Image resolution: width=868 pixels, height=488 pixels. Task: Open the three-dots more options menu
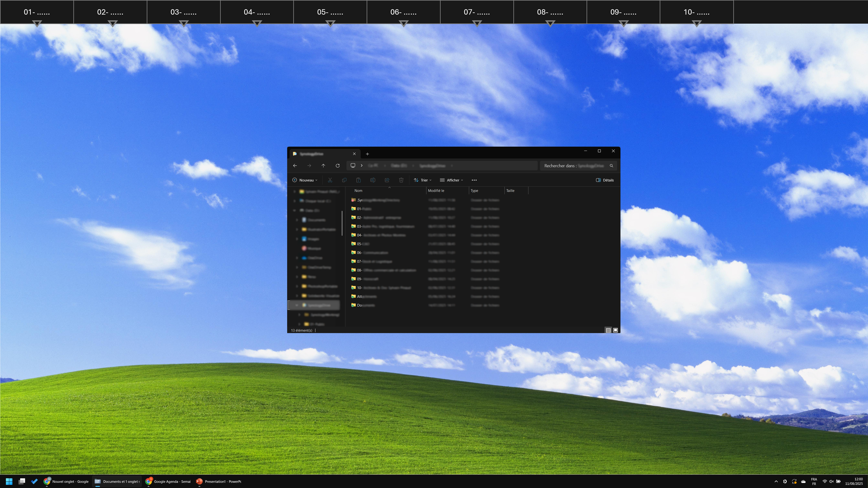coord(474,180)
